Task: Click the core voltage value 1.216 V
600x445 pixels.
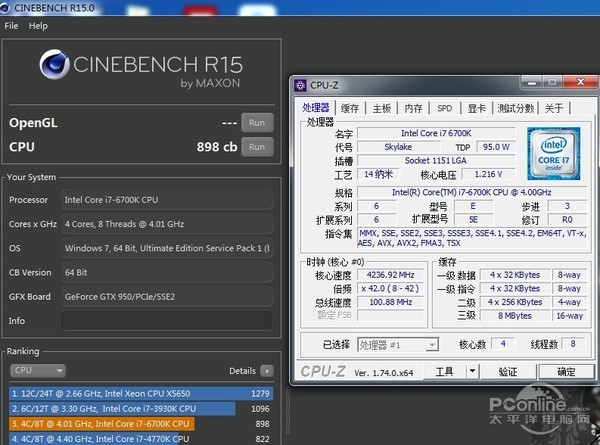Action: point(488,174)
